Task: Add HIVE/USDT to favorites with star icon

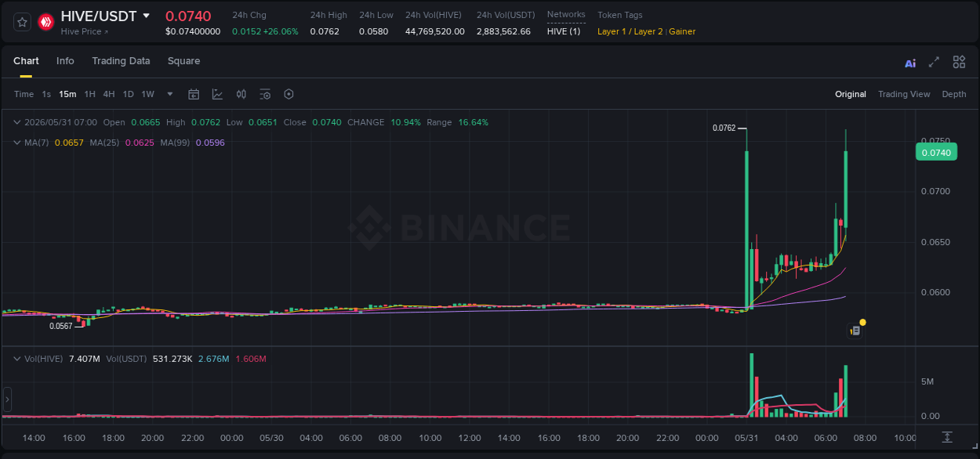Action: tap(22, 22)
